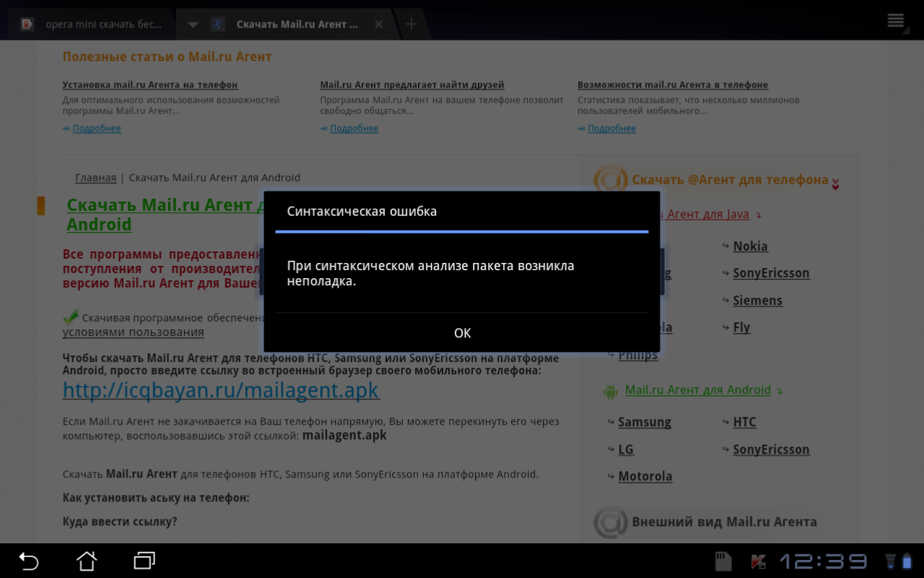Choose Philips in the phone list
The image size is (924, 578).
click(x=638, y=355)
